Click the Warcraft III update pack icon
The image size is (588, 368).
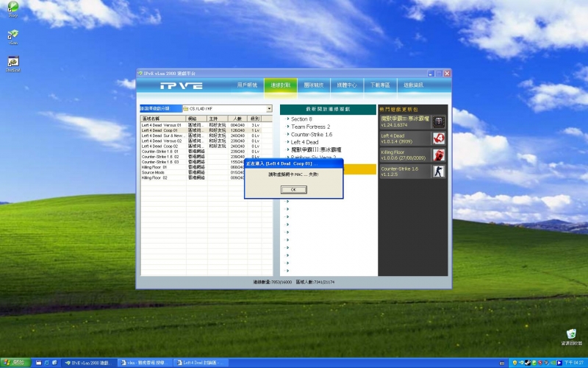tap(438, 122)
